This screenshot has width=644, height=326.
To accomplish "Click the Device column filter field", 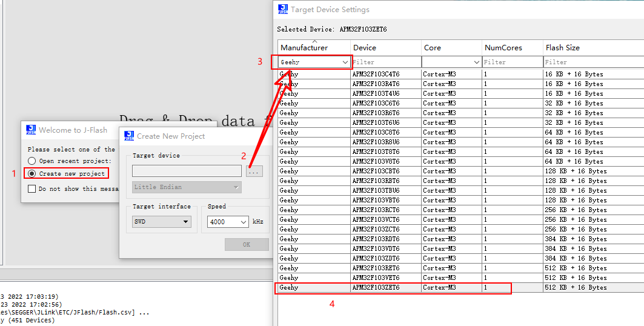I will [385, 62].
